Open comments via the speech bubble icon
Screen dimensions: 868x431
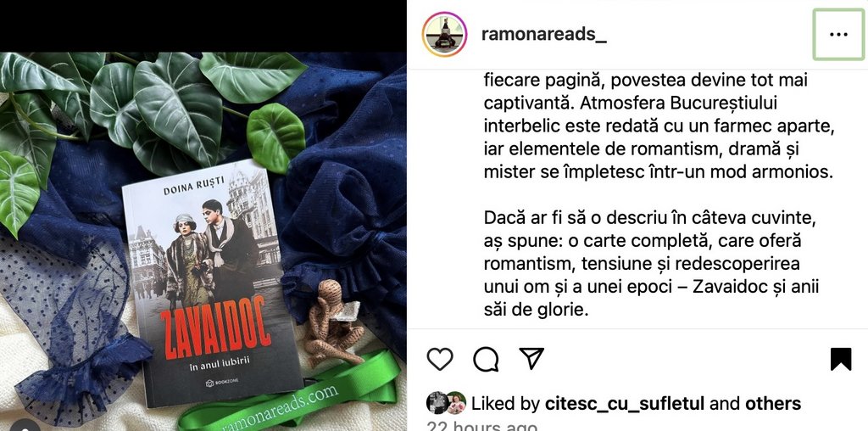click(486, 359)
